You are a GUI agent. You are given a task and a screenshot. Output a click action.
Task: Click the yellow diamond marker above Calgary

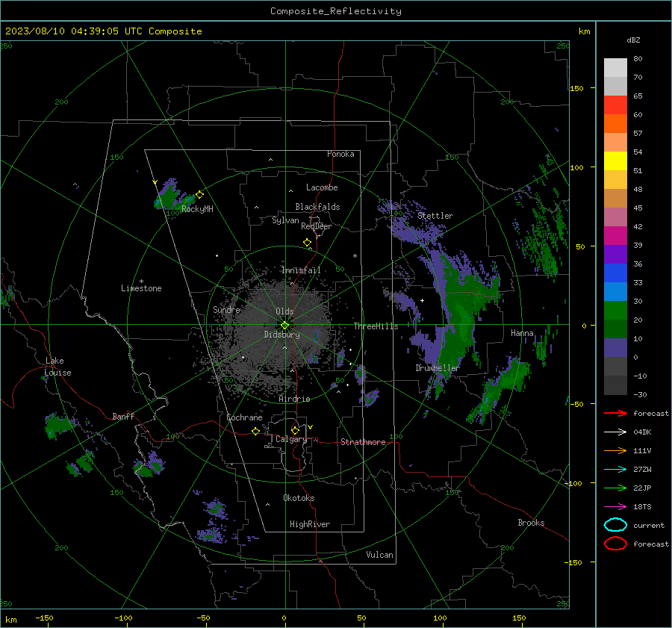[295, 430]
